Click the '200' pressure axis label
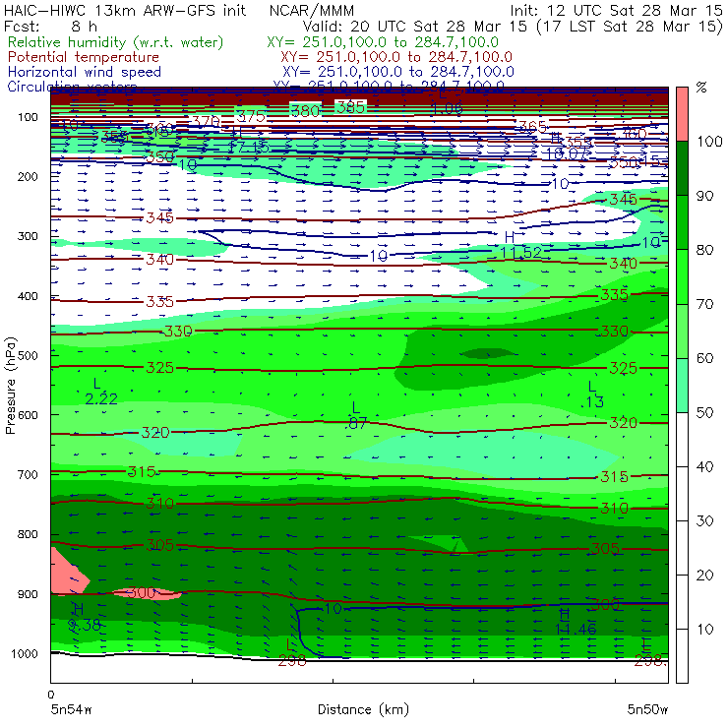 [x=28, y=176]
